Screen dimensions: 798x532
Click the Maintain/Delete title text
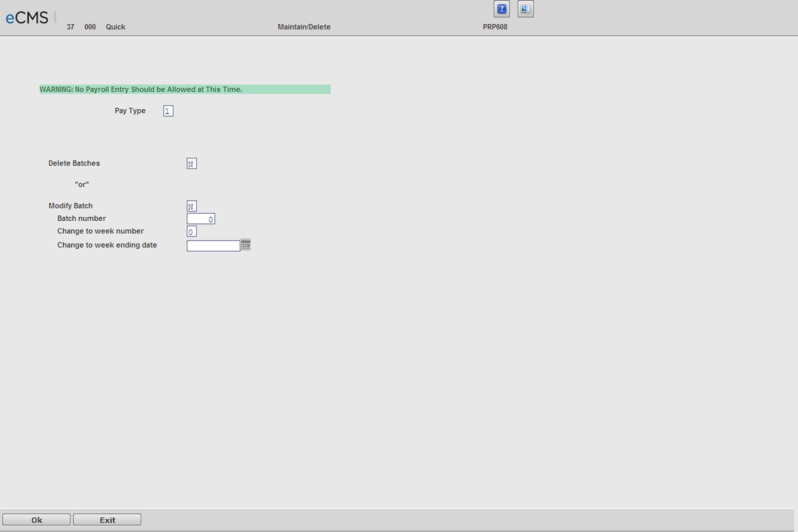point(304,27)
